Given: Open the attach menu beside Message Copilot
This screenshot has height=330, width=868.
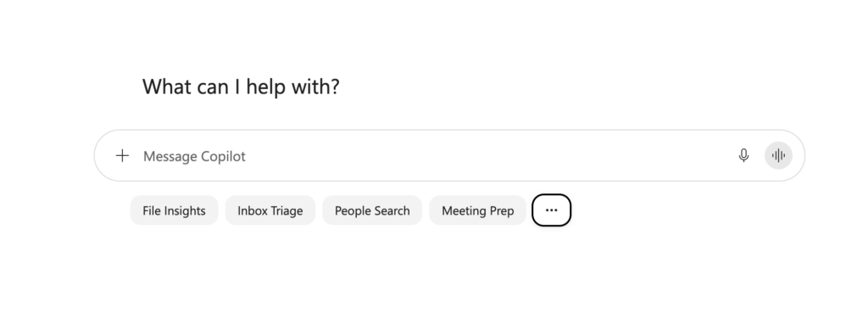Looking at the screenshot, I should tap(122, 155).
